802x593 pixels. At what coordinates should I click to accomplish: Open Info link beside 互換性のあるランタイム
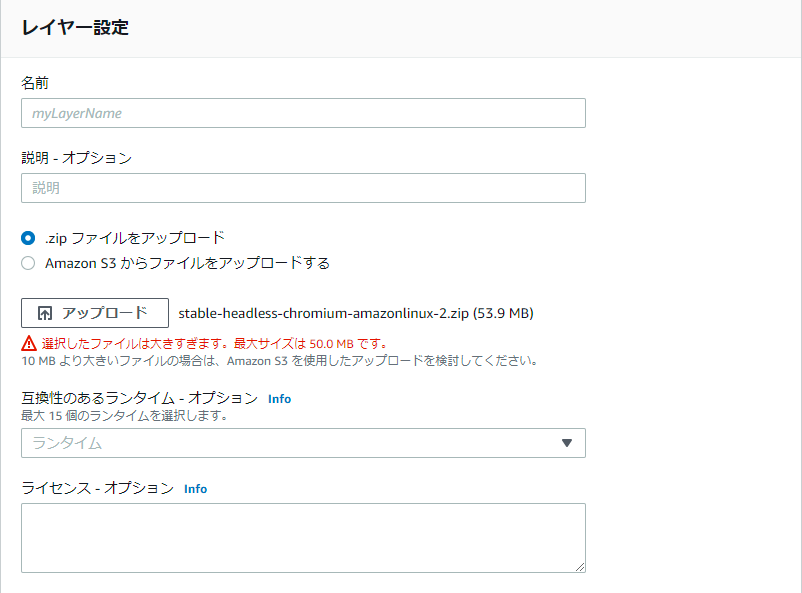pyautogui.click(x=279, y=399)
